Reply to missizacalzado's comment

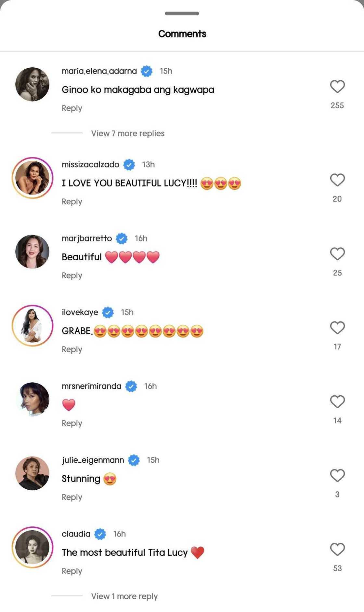pos(72,202)
